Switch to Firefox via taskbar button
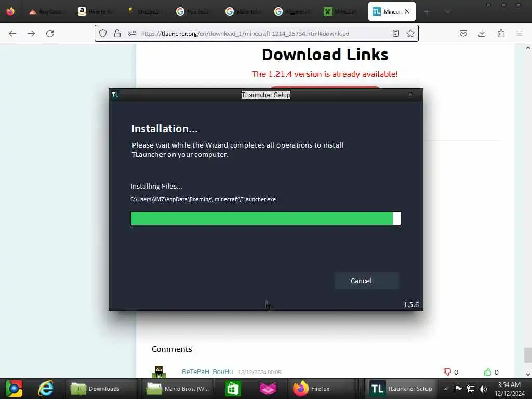 [322, 389]
